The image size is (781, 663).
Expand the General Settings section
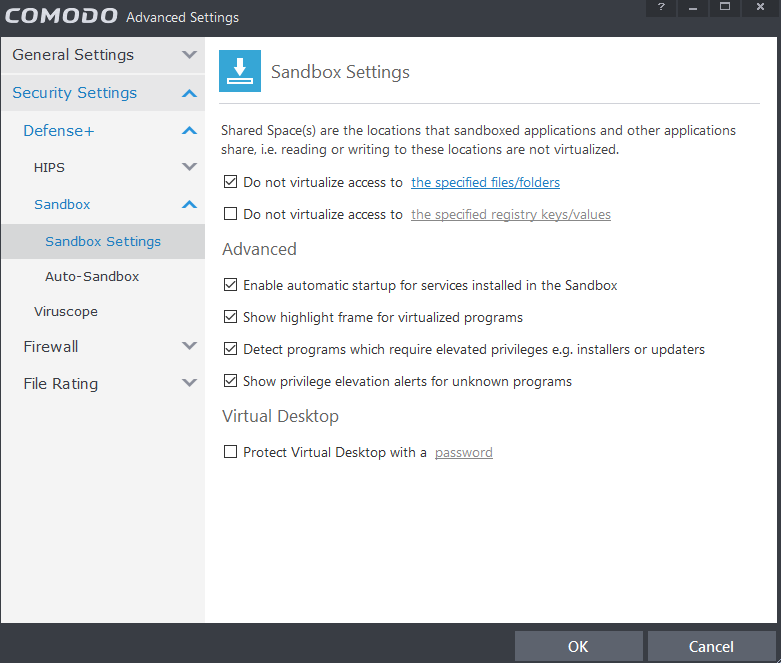(x=189, y=55)
